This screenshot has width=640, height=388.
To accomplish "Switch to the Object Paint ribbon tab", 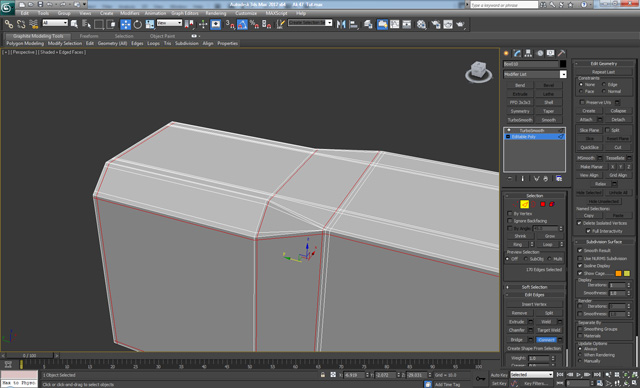I will [162, 36].
